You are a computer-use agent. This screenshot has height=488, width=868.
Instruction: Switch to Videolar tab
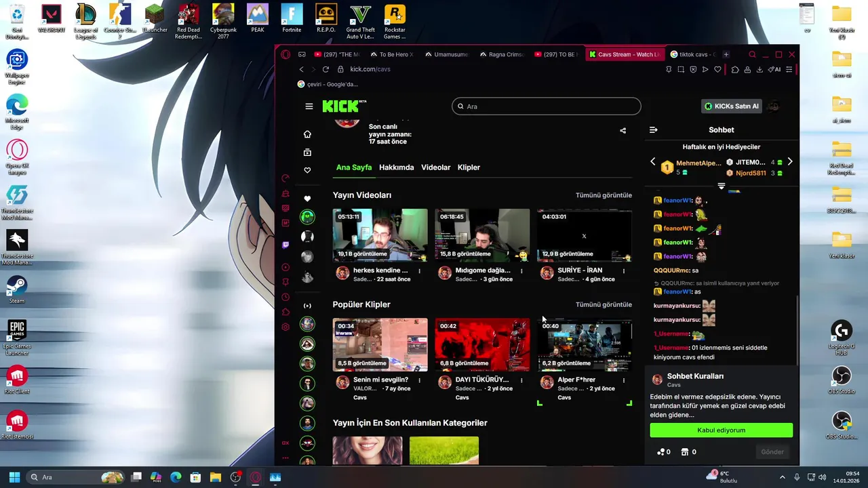click(435, 167)
